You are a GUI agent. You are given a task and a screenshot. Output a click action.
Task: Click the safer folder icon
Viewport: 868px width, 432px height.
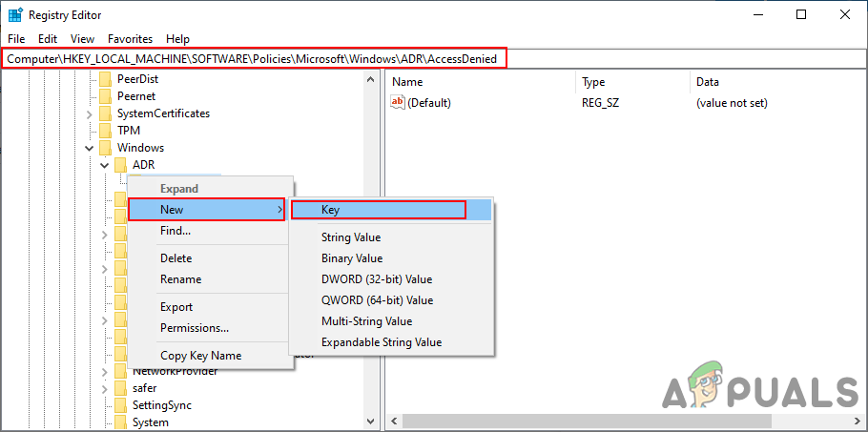(121, 388)
